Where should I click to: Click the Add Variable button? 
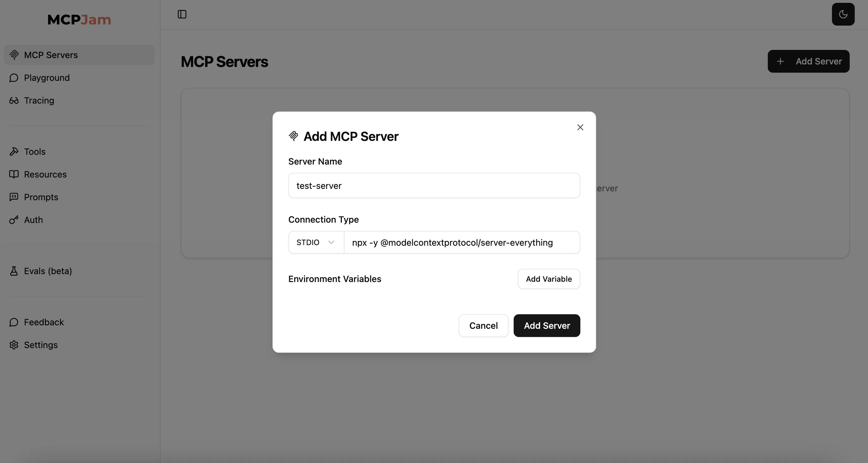(x=548, y=279)
